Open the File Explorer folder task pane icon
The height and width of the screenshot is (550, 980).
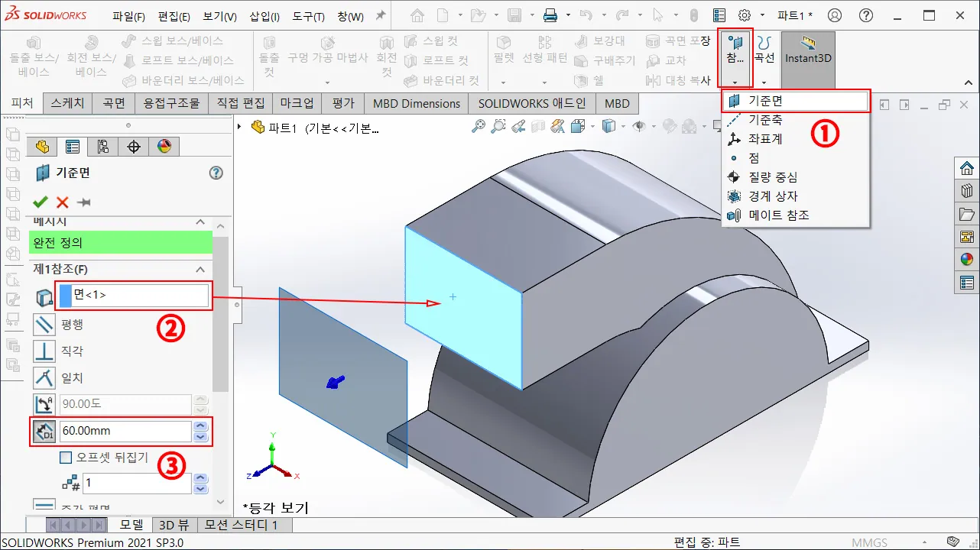[967, 214]
